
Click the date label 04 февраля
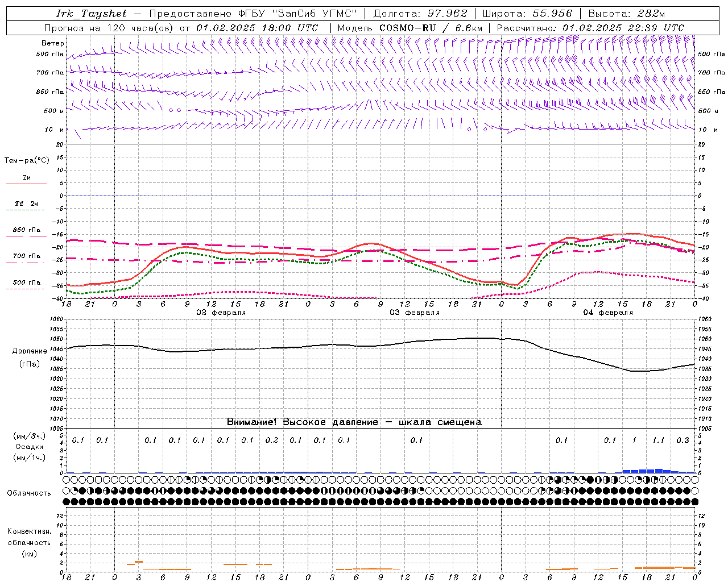tap(608, 313)
